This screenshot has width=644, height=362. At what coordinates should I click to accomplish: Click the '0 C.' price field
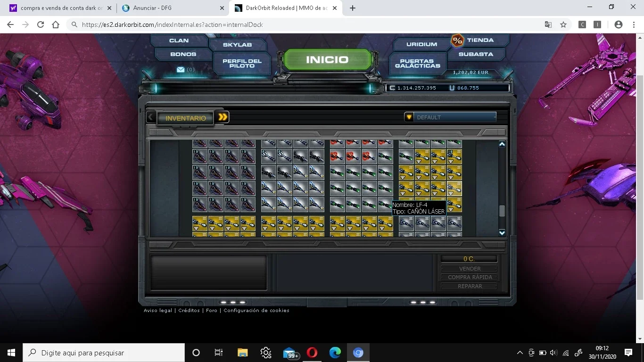point(469,259)
